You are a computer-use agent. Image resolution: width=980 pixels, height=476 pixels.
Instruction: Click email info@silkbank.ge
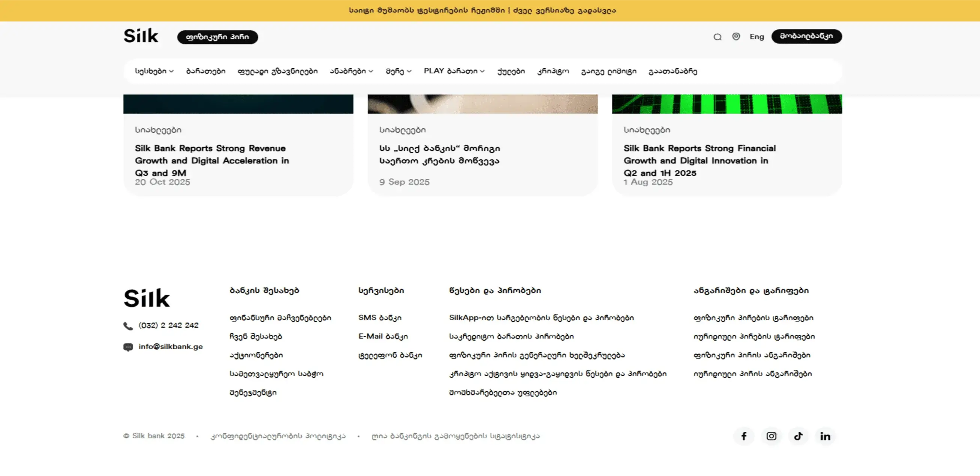click(x=170, y=347)
